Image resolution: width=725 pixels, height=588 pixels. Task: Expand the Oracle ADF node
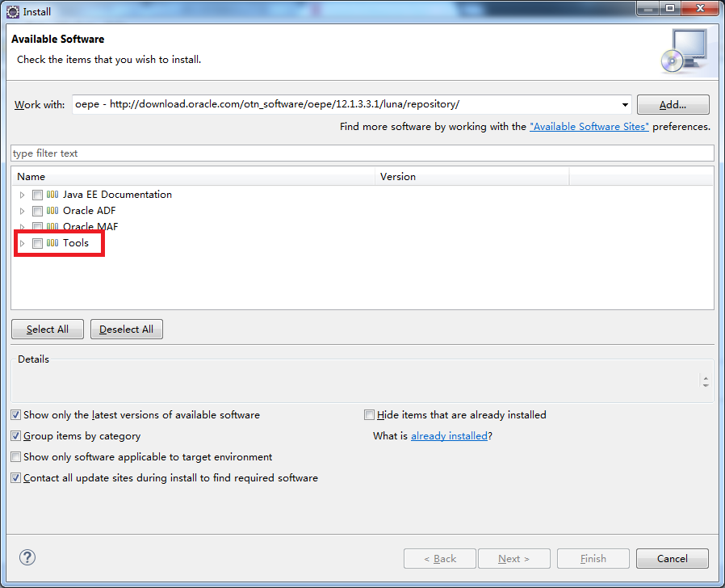click(x=22, y=211)
